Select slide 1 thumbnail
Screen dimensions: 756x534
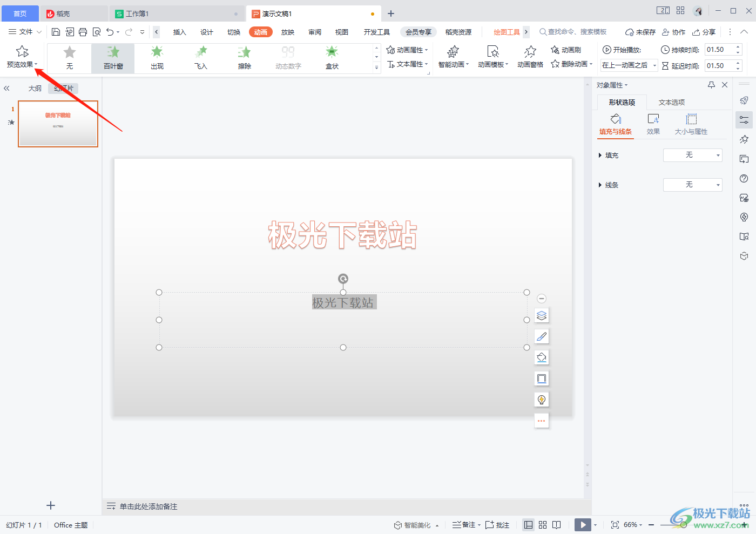point(58,124)
